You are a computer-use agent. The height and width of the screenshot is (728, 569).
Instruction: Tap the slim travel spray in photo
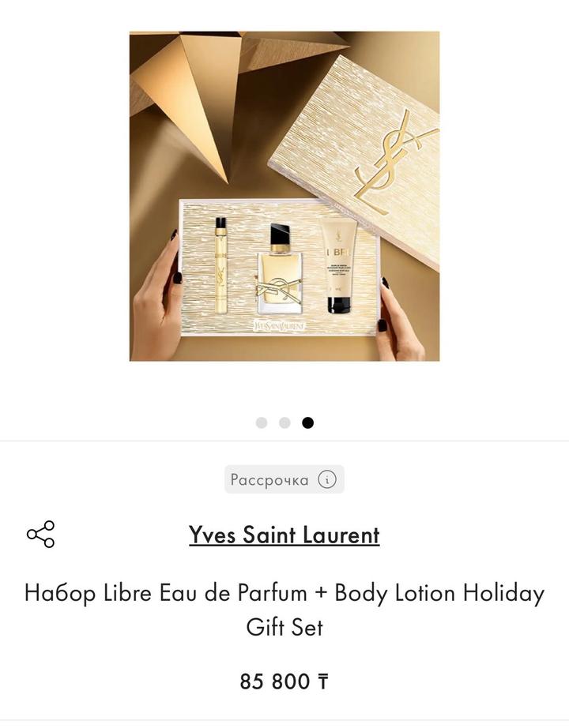(x=220, y=265)
